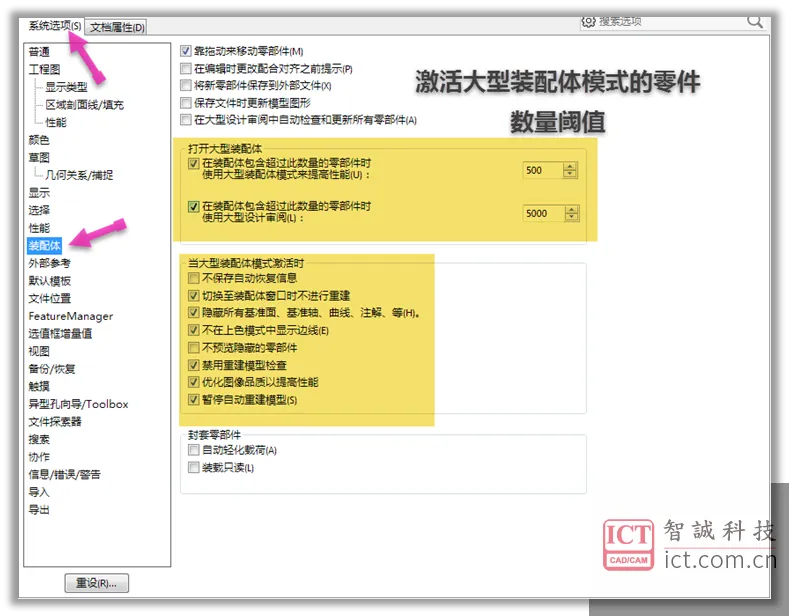Switch to 文档属性 tab
The width and height of the screenshot is (789, 616).
coord(117,27)
